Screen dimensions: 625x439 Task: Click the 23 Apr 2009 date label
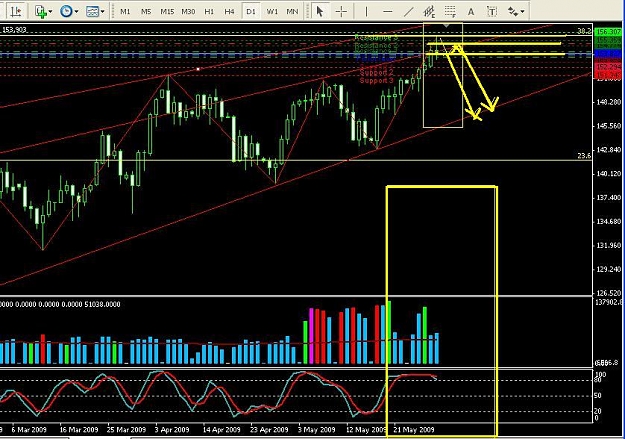pos(269,430)
